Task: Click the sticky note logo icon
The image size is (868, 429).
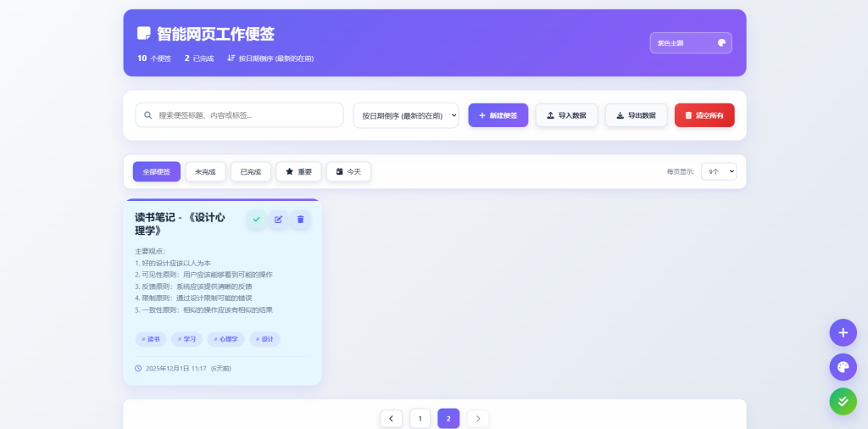Action: point(144,33)
